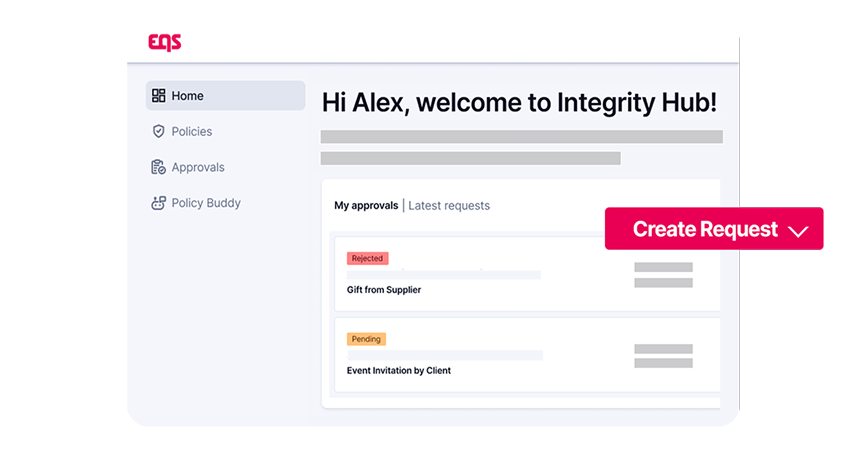The height and width of the screenshot is (450, 866).
Task: Click the orange Pending status badge
Action: (x=366, y=339)
